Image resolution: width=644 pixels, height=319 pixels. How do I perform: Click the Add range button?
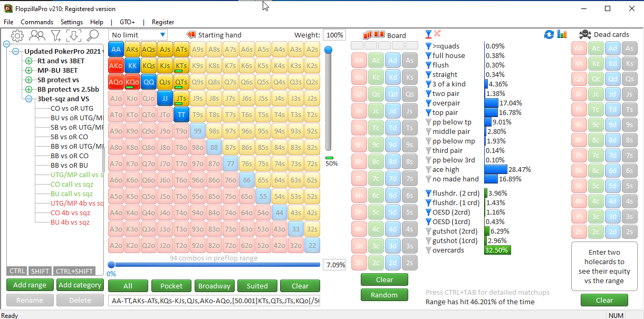click(x=30, y=285)
